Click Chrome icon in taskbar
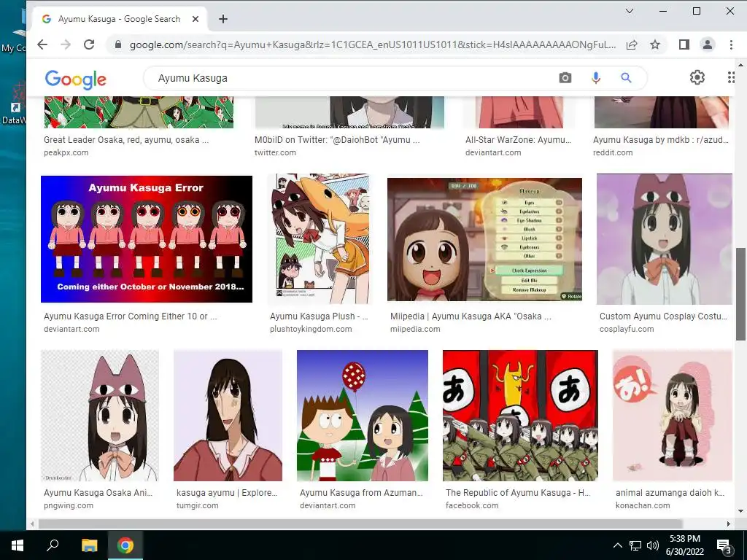747x560 pixels. pos(125,545)
